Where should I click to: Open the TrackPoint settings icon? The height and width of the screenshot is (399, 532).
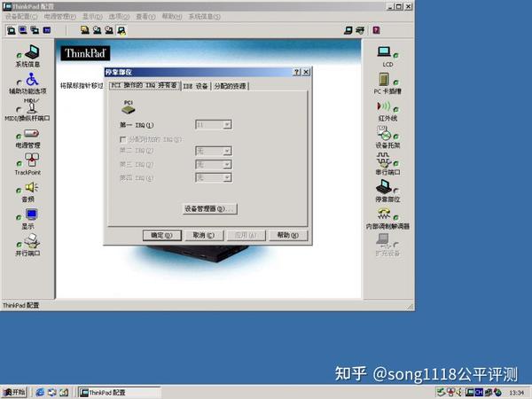[32, 160]
